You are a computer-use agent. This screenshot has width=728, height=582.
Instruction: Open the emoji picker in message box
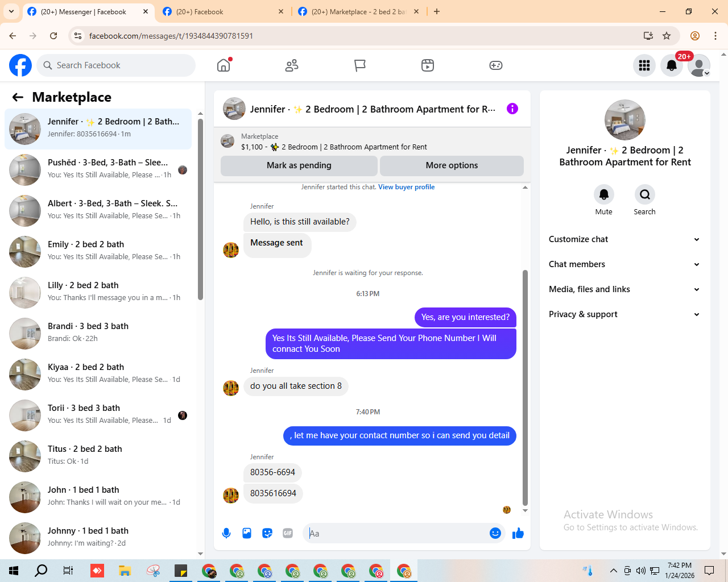[495, 533]
